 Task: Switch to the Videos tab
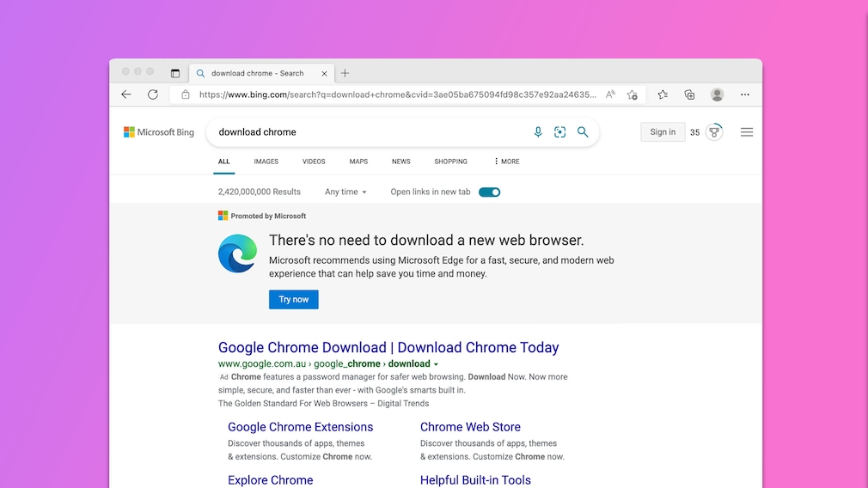coord(314,162)
